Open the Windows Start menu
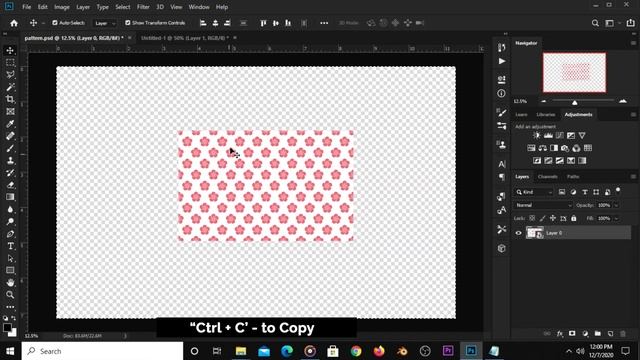This screenshot has height=360, width=640. point(10,351)
